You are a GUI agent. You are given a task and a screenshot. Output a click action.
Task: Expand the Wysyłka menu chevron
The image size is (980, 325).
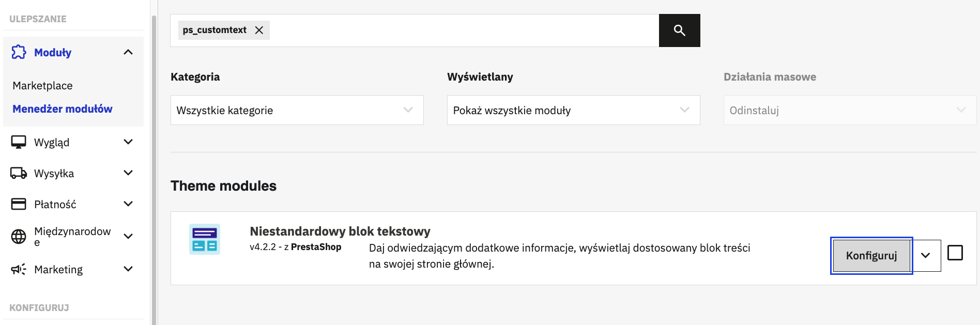point(128,173)
